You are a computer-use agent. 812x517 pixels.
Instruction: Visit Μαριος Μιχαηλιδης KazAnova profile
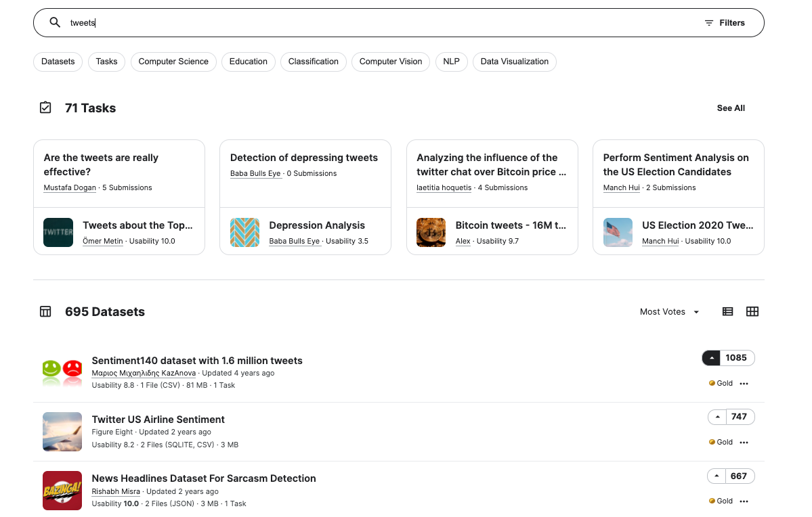click(144, 373)
